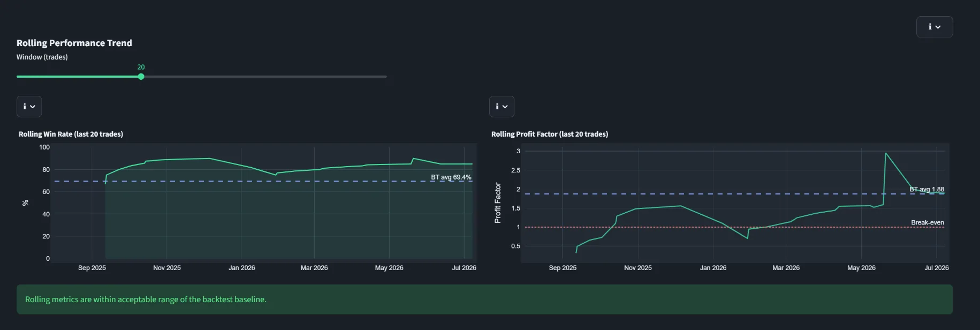
Task: Click May 2026 on win rate chart axis
Action: tap(389, 268)
